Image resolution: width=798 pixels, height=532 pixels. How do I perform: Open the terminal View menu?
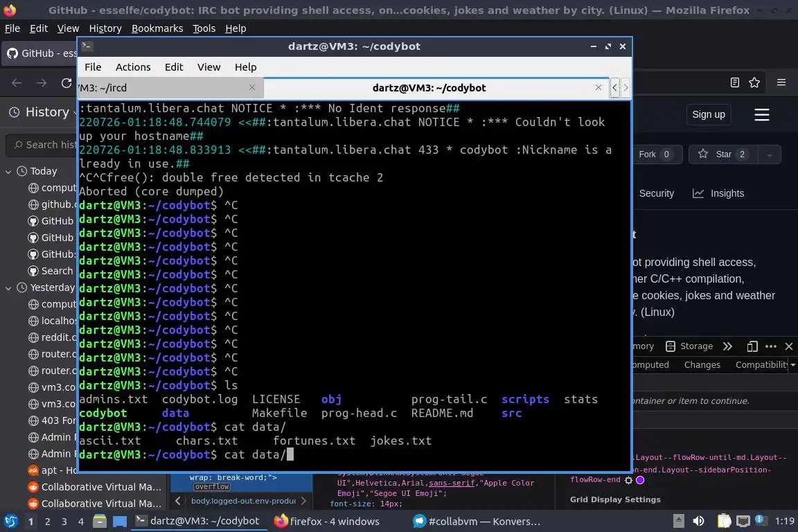tap(209, 67)
